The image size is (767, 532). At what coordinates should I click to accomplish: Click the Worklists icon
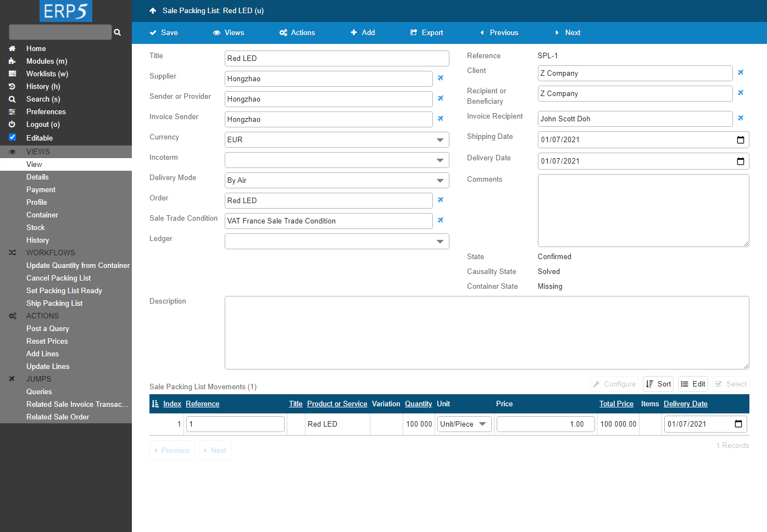click(x=12, y=74)
